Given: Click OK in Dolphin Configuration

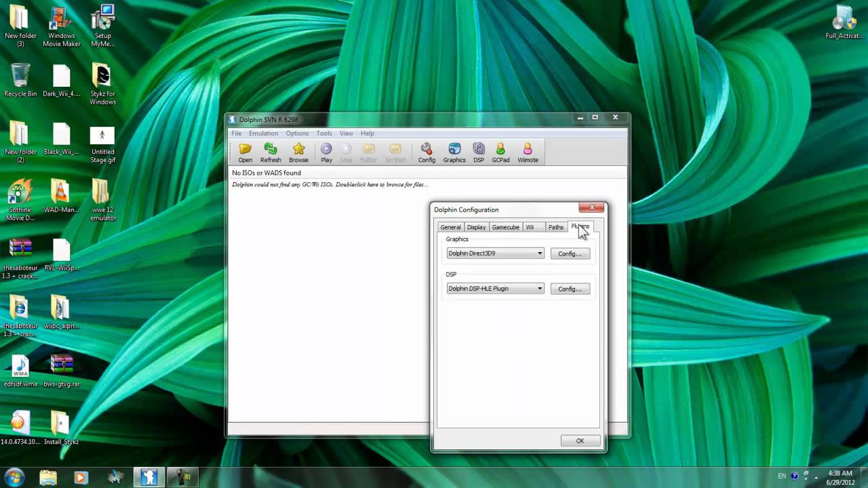Looking at the screenshot, I should [580, 441].
